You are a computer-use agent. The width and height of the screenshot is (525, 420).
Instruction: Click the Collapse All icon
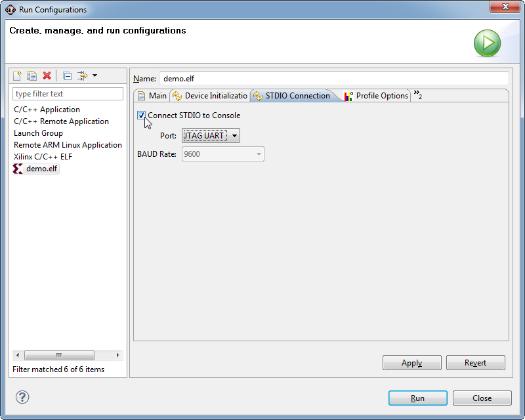(x=67, y=76)
